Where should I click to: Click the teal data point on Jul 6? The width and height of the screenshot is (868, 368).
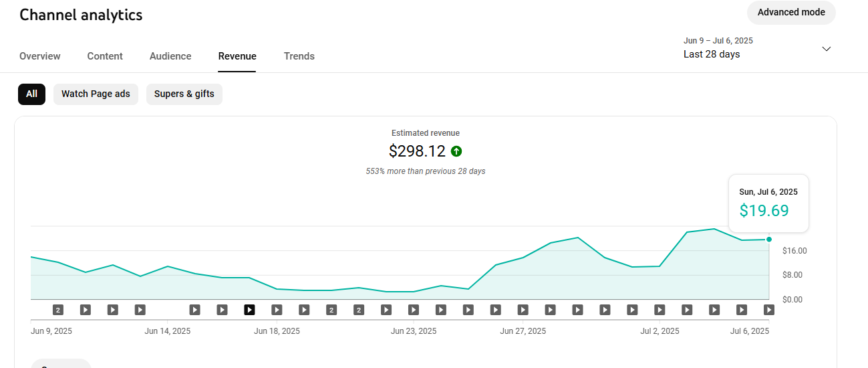tap(769, 240)
